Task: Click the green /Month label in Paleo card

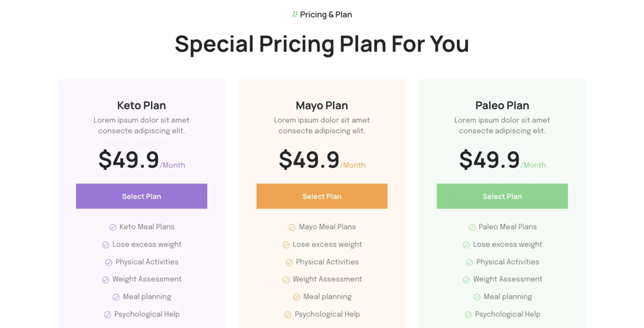Action: (533, 165)
